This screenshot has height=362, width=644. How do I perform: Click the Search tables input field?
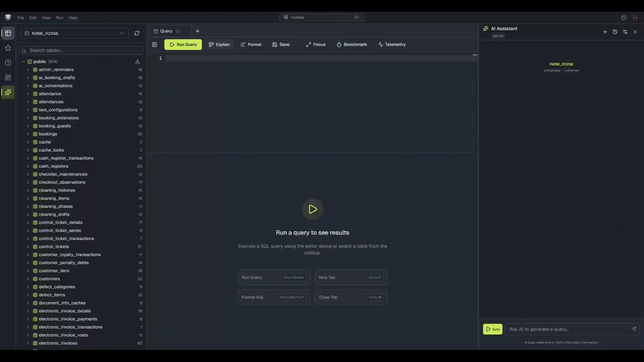click(80, 51)
